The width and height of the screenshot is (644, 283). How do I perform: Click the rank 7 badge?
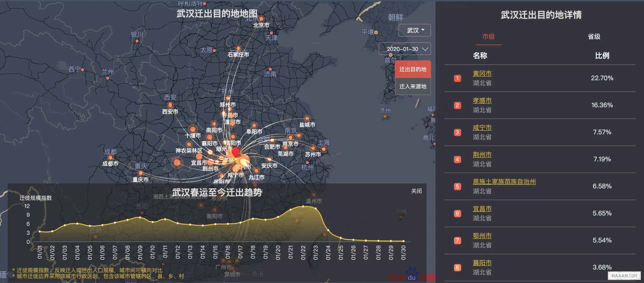coord(457,241)
